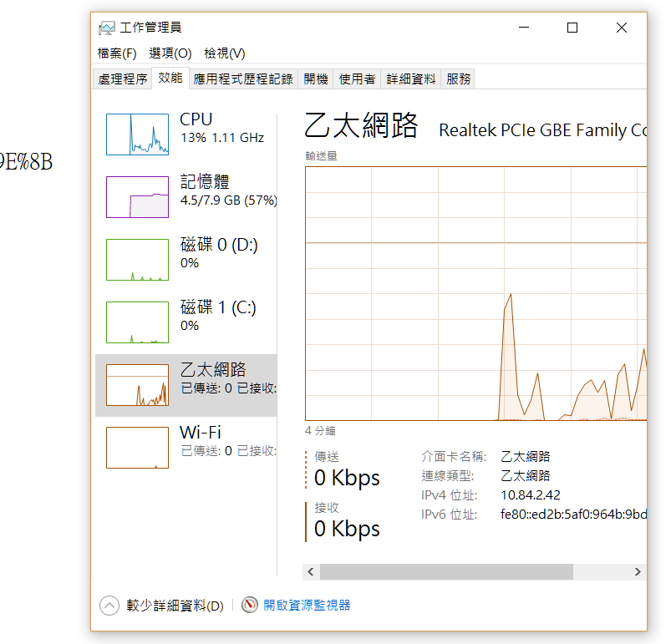Click the 乙太網路 throughput graph area

[475, 294]
